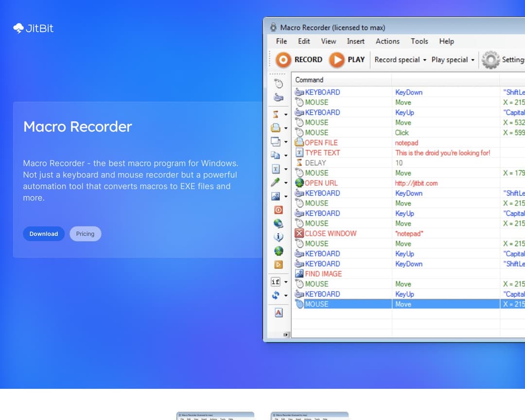Pick a pixel color with the eyedropper icon
This screenshot has width=525, height=420.
point(277,182)
